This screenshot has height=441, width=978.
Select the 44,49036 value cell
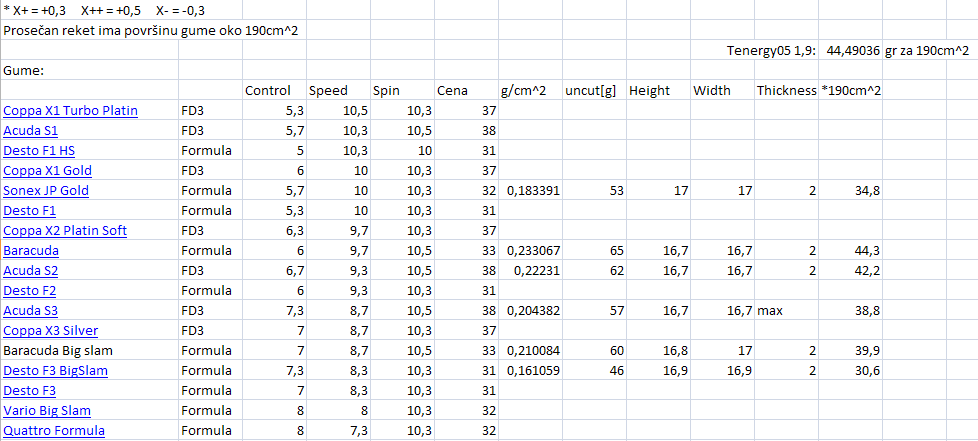850,51
